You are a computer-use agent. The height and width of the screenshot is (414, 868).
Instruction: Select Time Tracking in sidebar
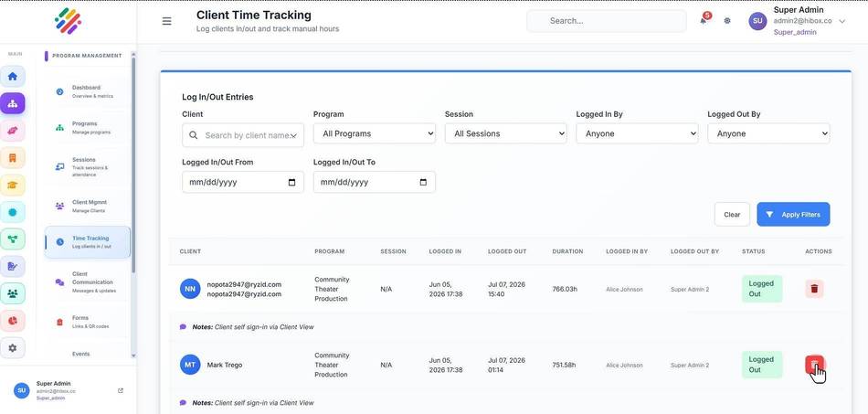[88, 242]
